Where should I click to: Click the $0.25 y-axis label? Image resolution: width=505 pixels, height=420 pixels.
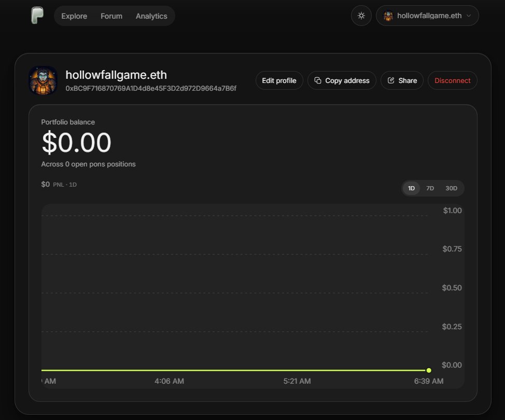[452, 327]
